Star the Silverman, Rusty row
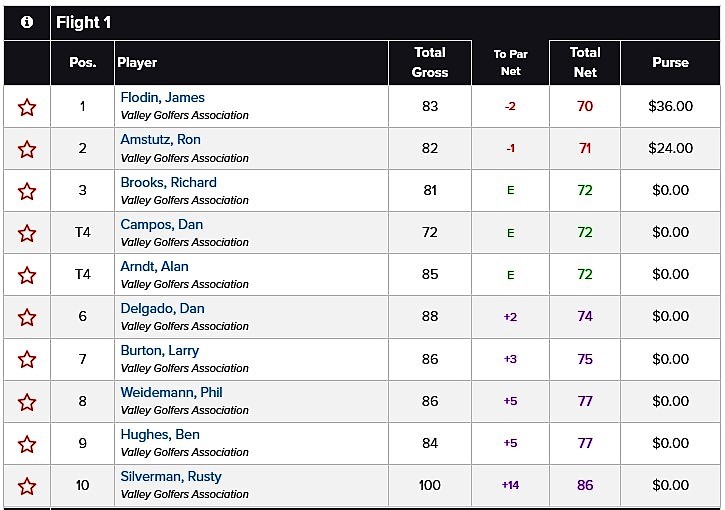The width and height of the screenshot is (725, 510). [27, 486]
